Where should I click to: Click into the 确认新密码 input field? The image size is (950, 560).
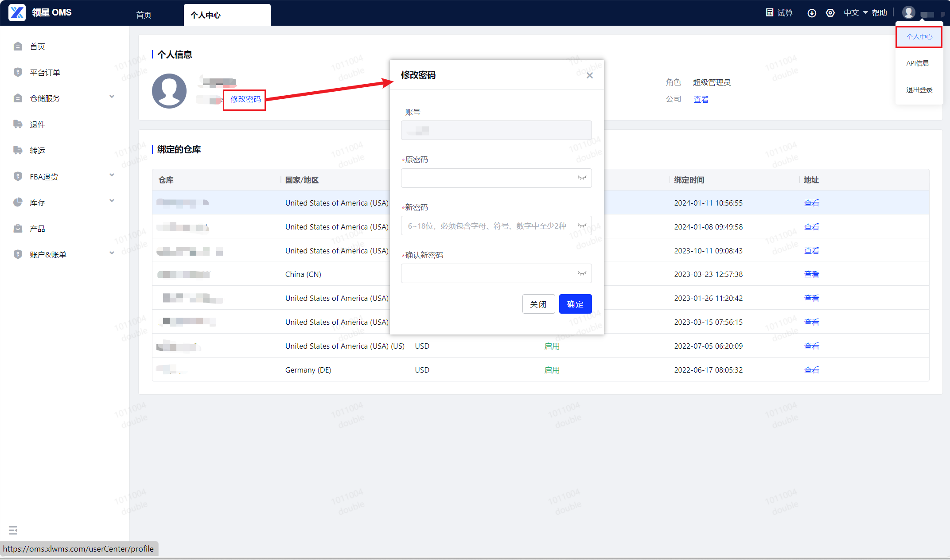(x=496, y=273)
